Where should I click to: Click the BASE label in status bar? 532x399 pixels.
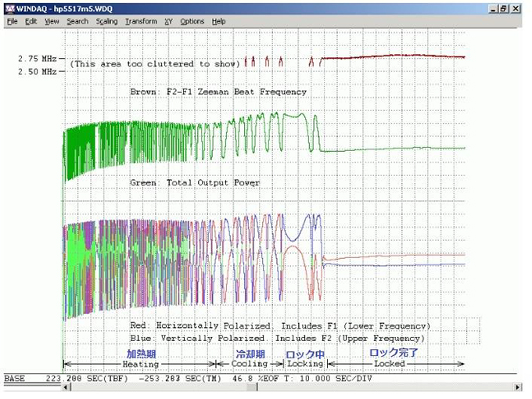click(14, 378)
